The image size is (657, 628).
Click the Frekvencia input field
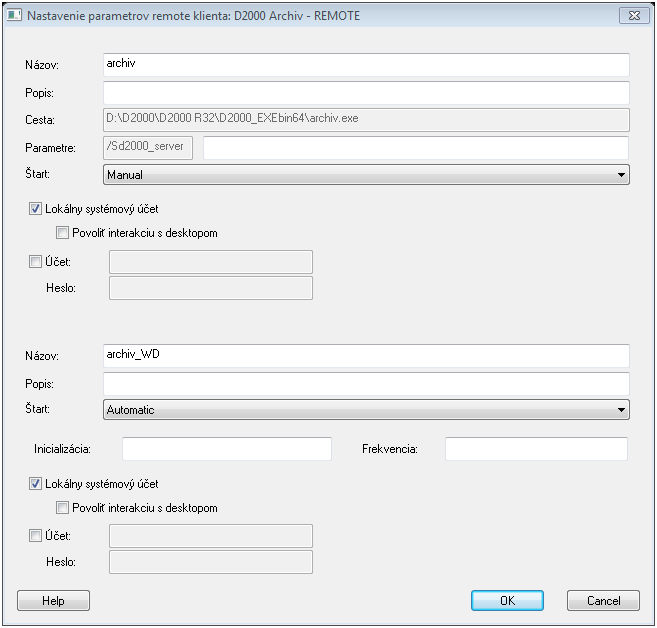coord(536,449)
